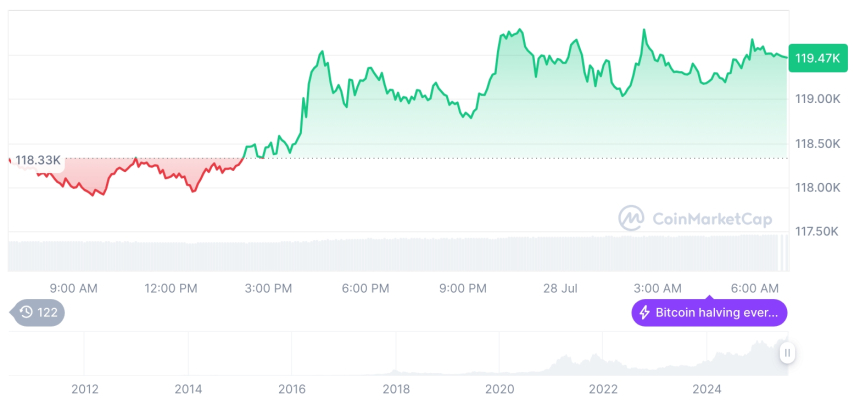This screenshot has width=860, height=401.
Task: Select 2022 in the range navigator
Action: pos(603,389)
